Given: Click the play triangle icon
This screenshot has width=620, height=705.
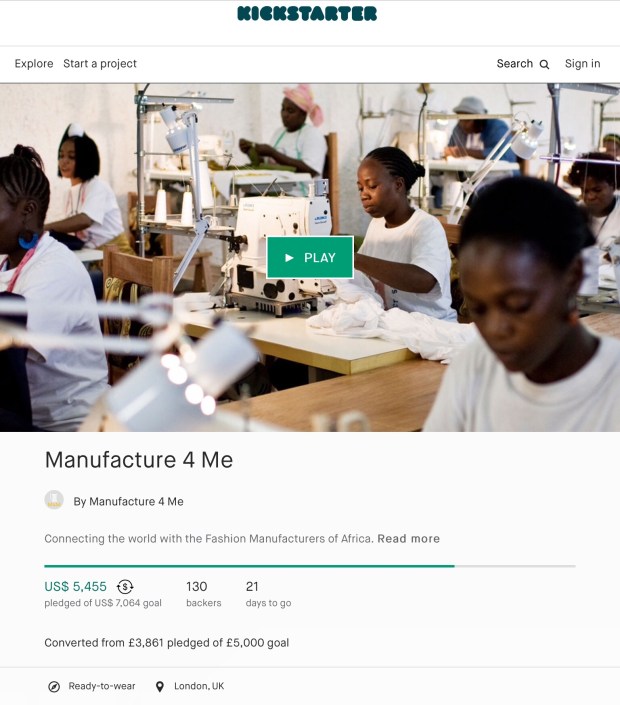Looking at the screenshot, I should pos(289,258).
